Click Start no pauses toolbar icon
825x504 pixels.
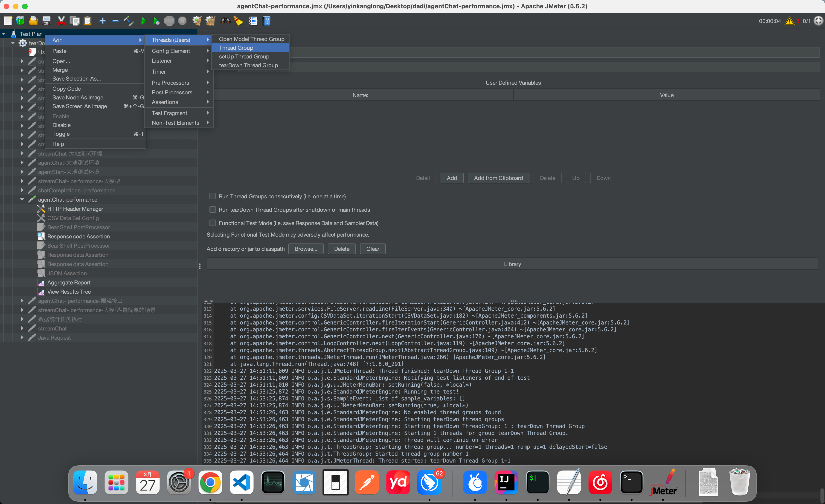click(156, 21)
